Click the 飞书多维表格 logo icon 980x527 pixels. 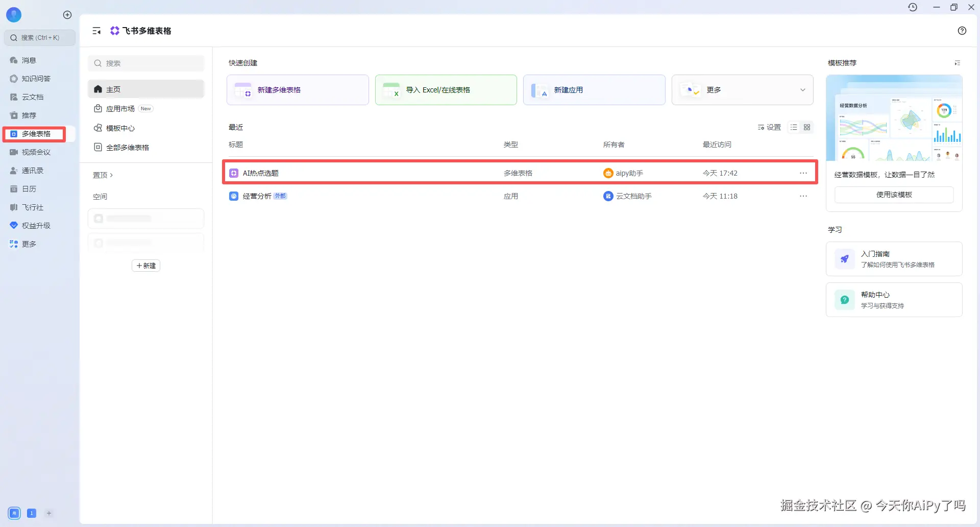pos(115,31)
